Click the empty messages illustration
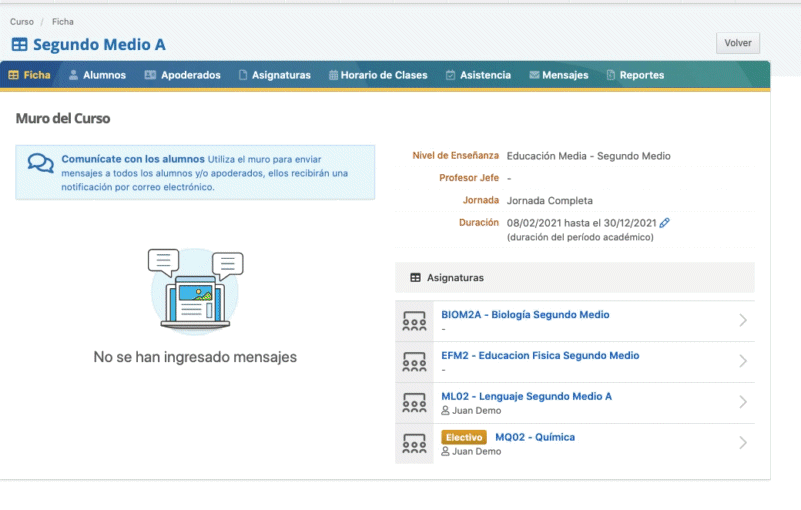Screen dimensions: 801x510 pos(195,290)
